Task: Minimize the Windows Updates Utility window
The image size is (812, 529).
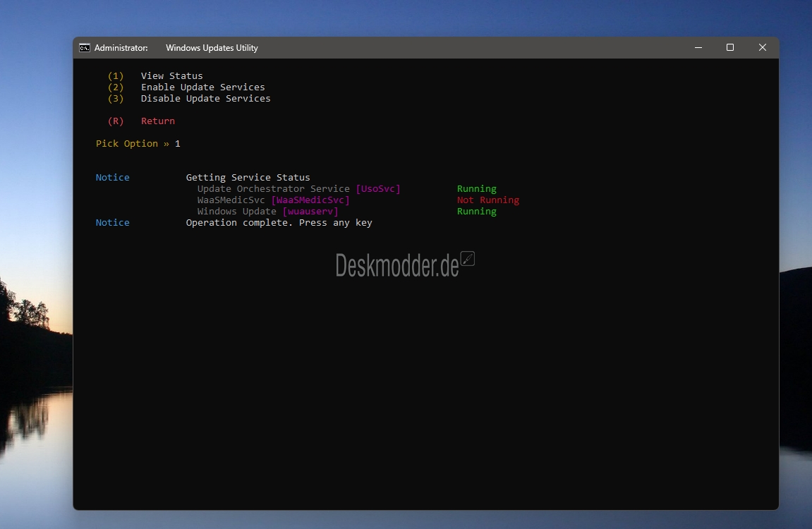Action: pos(698,48)
